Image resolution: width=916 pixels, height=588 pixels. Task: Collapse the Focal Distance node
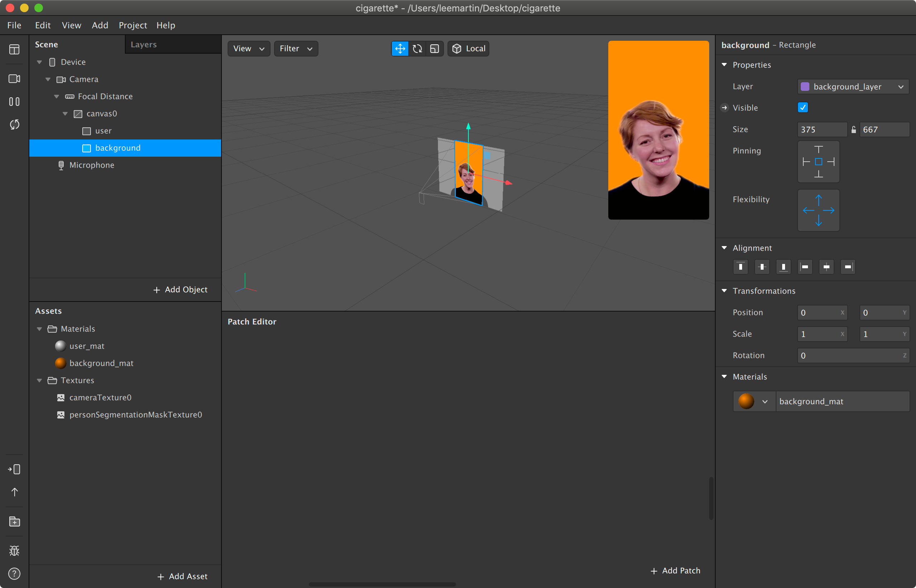(57, 96)
